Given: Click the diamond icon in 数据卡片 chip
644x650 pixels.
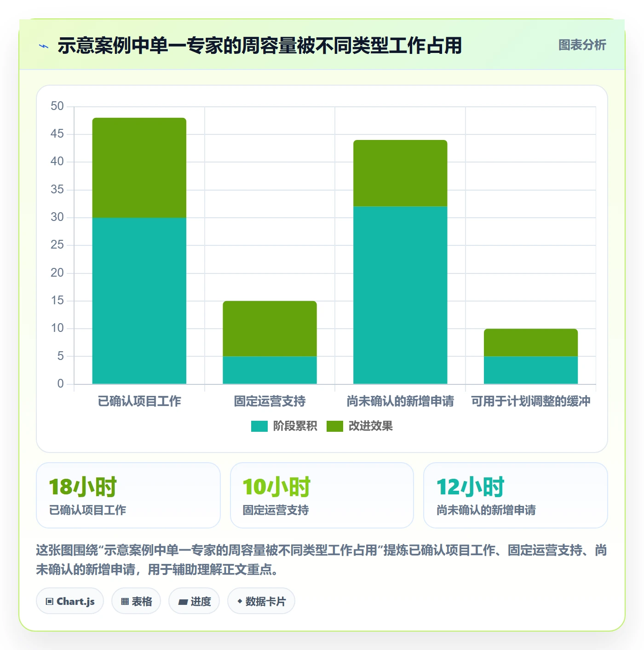Looking at the screenshot, I should 240,601.
